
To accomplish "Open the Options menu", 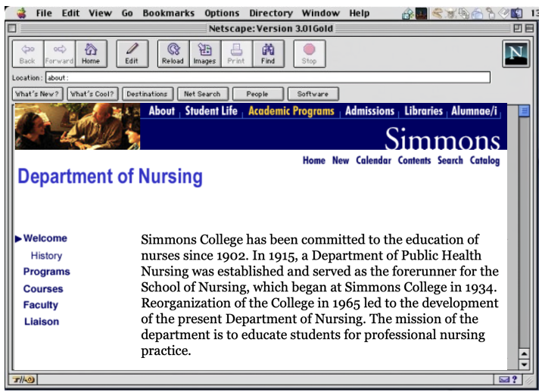I will click(222, 13).
